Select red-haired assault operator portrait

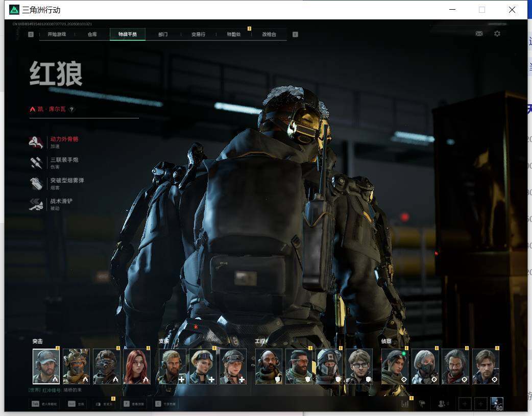point(137,366)
